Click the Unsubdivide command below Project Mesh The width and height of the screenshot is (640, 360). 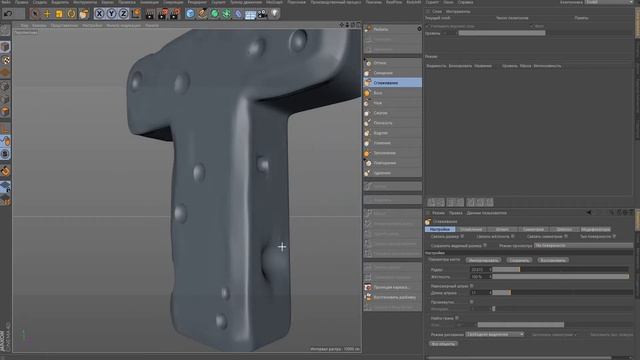[392, 298]
